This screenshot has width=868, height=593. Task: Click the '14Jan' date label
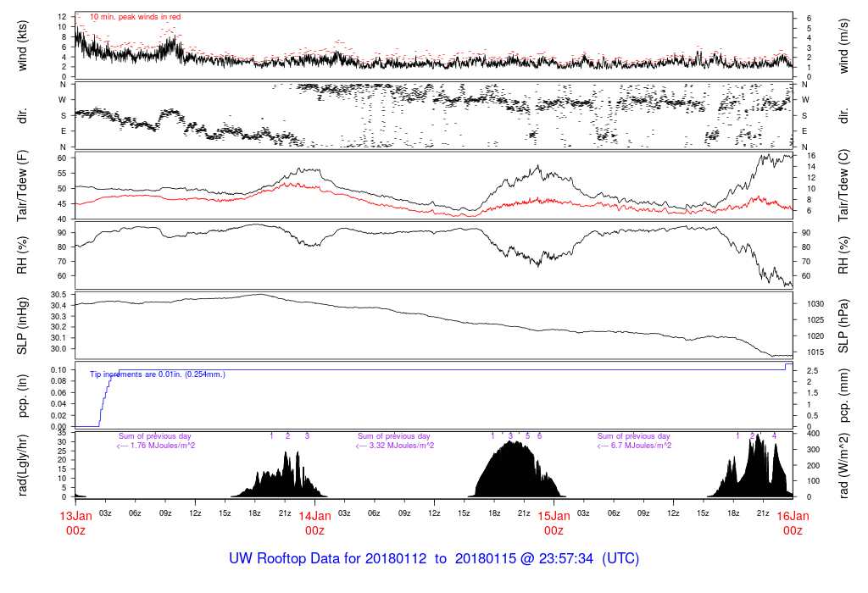pos(315,516)
